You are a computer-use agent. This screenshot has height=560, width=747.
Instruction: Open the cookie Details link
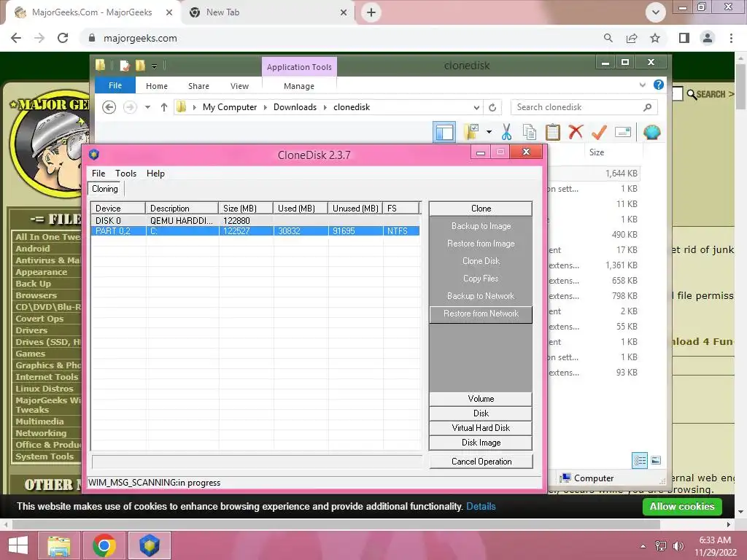point(481,506)
